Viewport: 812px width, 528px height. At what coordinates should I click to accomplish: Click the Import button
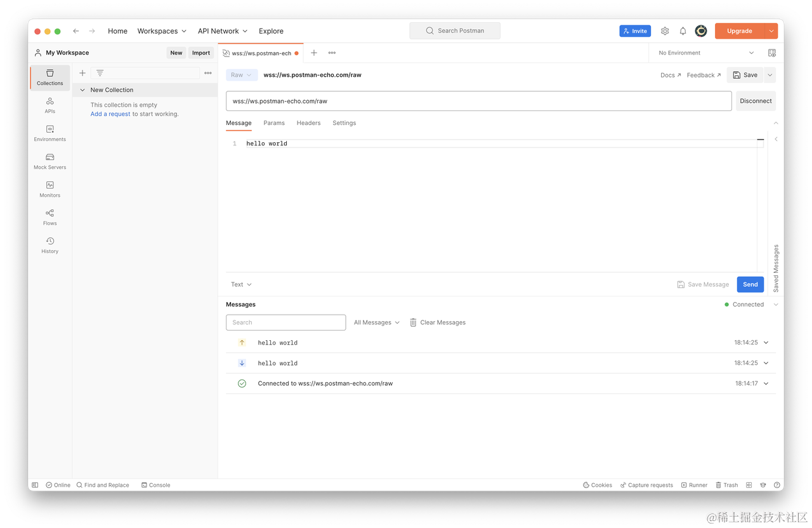201,53
